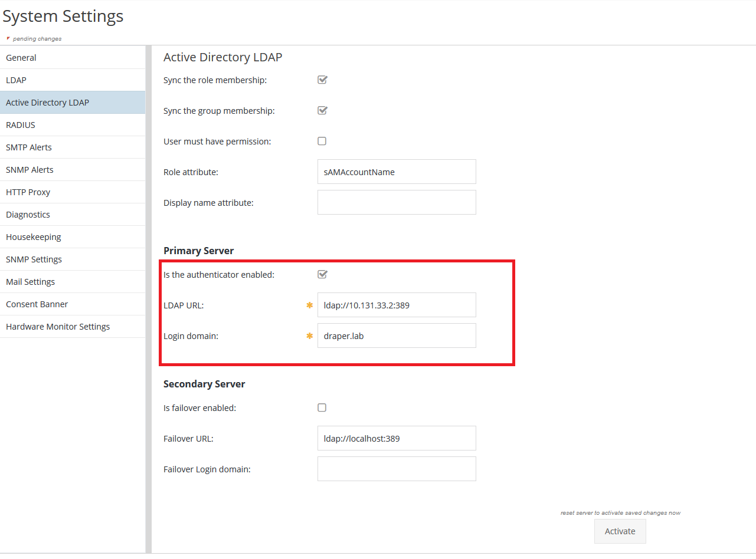Focus the Display name attribute field

point(397,202)
